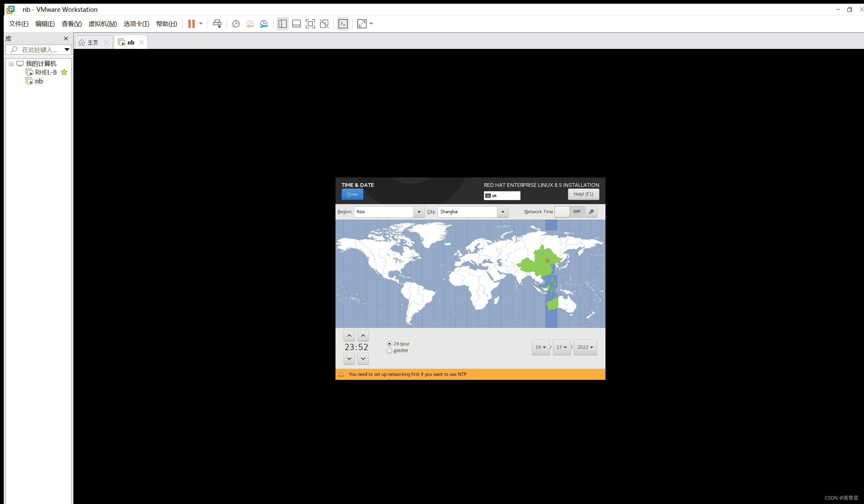Open the 查看(V) menu
This screenshot has width=864, height=504.
tap(72, 24)
